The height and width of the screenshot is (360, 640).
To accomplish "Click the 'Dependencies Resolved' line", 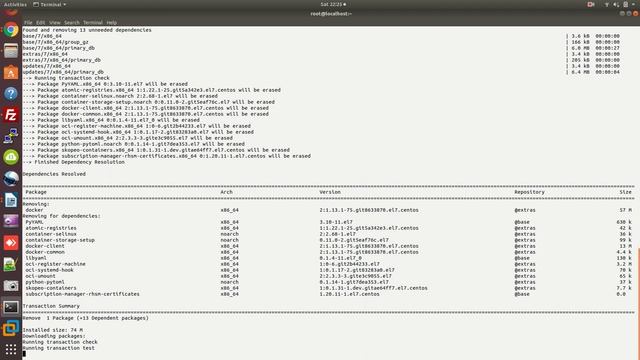I will [x=54, y=174].
